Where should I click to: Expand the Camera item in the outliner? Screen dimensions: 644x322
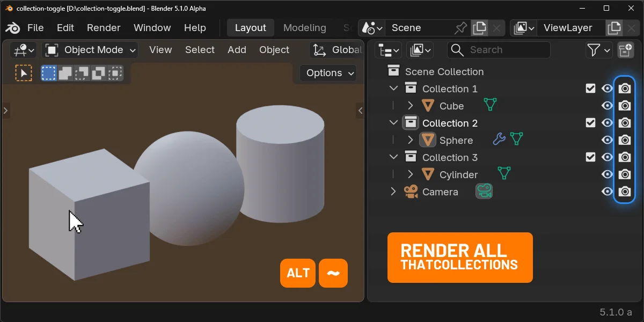point(393,191)
